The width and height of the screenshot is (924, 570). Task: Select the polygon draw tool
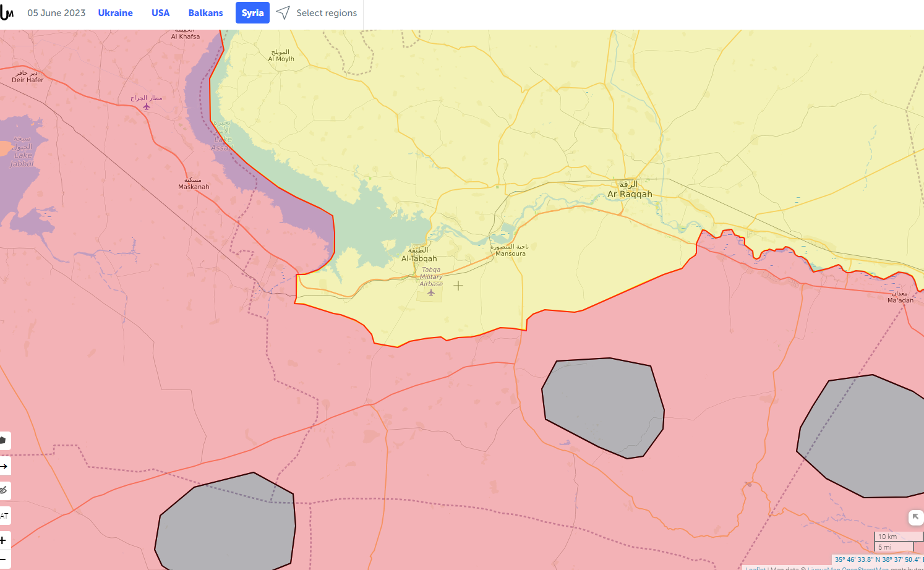tap(4, 441)
